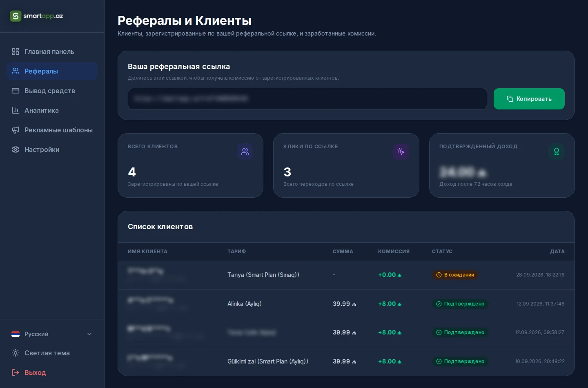Click the Дата column header
This screenshot has width=588, height=388.
tap(557, 252)
